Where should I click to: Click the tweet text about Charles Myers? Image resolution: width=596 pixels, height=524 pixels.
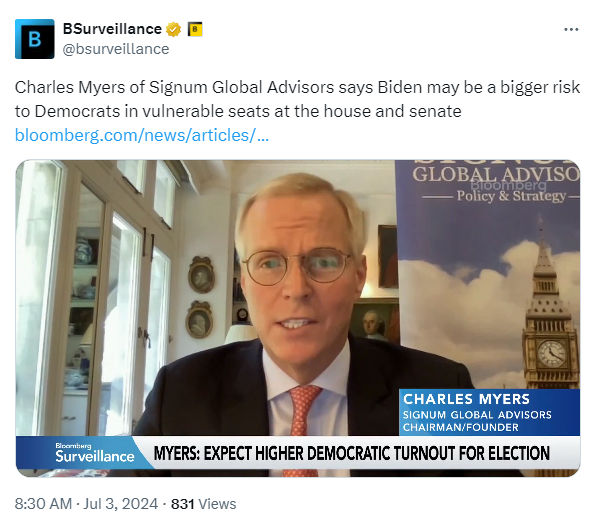[297, 99]
